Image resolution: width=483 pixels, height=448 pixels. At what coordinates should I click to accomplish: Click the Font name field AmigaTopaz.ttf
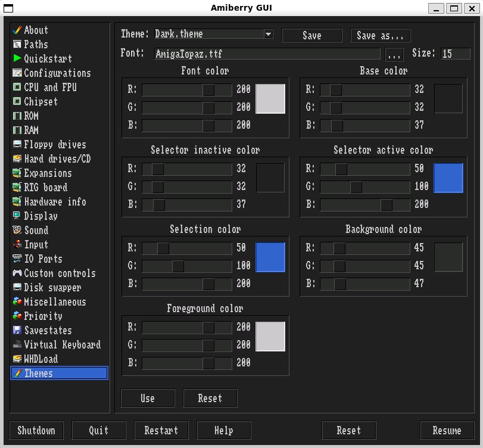pyautogui.click(x=267, y=54)
